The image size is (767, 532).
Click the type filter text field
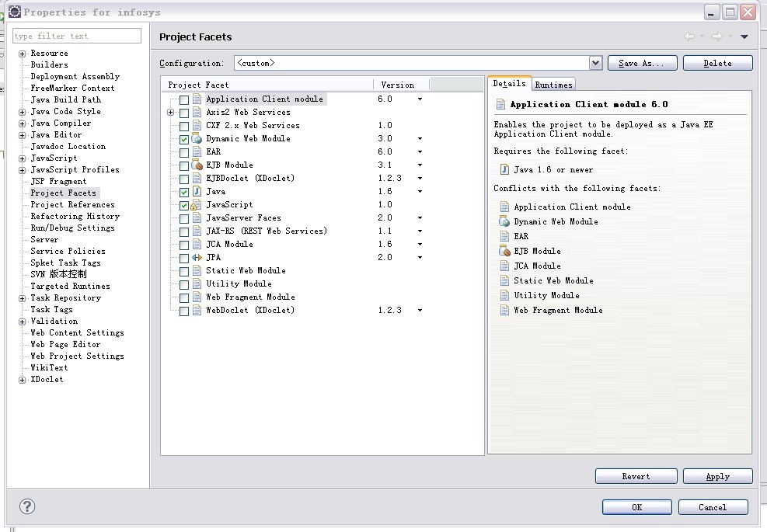[x=77, y=36]
